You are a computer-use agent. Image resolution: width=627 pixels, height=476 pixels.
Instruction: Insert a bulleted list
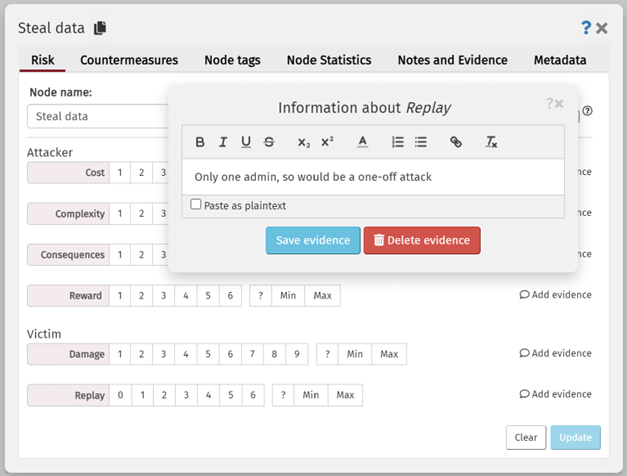tap(421, 142)
